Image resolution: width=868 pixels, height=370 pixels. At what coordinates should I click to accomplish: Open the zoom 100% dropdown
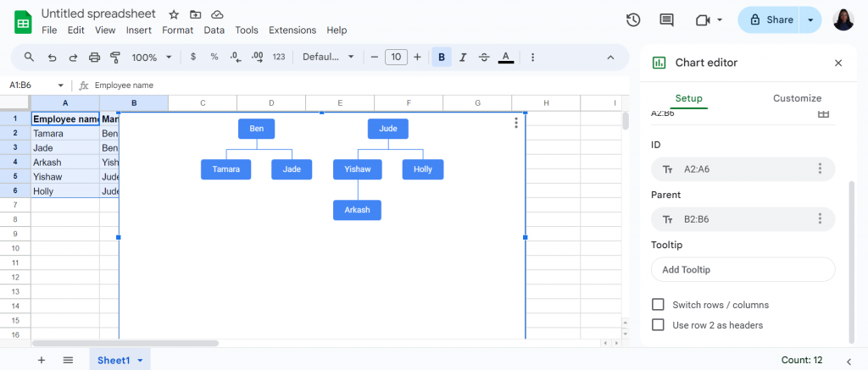pyautogui.click(x=152, y=57)
